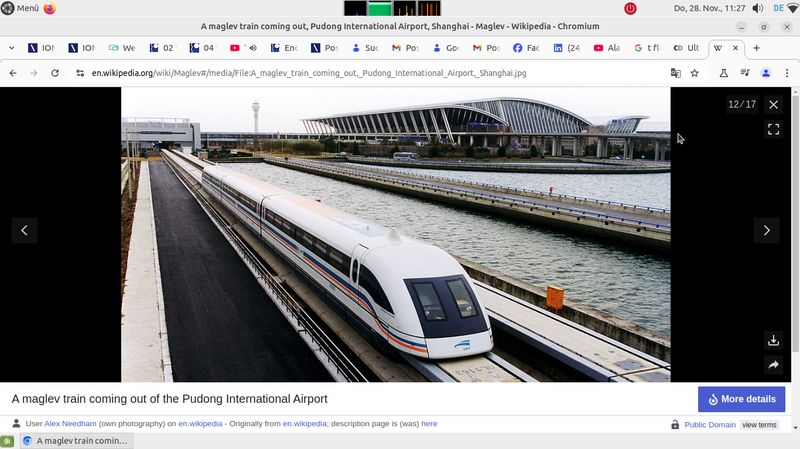The height and width of the screenshot is (449, 800).
Task: Click the Public Domain license link
Action: click(x=709, y=425)
